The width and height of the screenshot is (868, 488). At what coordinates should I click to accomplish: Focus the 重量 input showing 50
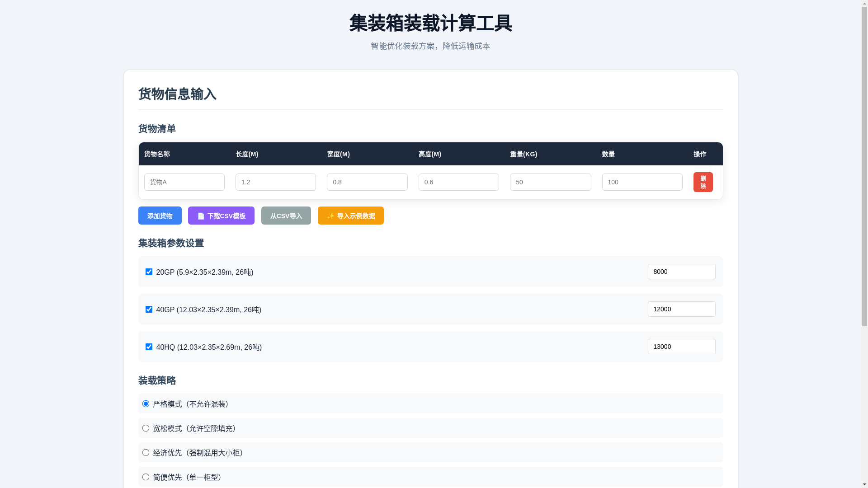coord(551,182)
